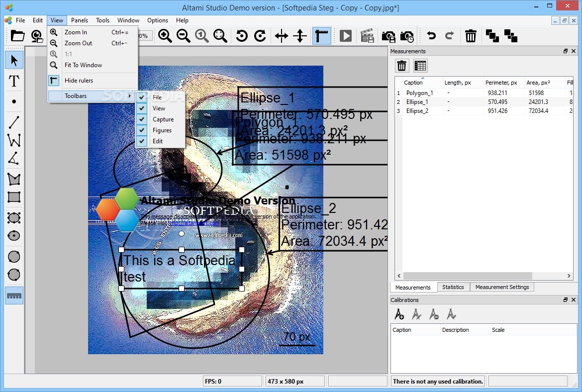582x392 pixels.
Task: Select the Polyline tool
Action: [14, 140]
